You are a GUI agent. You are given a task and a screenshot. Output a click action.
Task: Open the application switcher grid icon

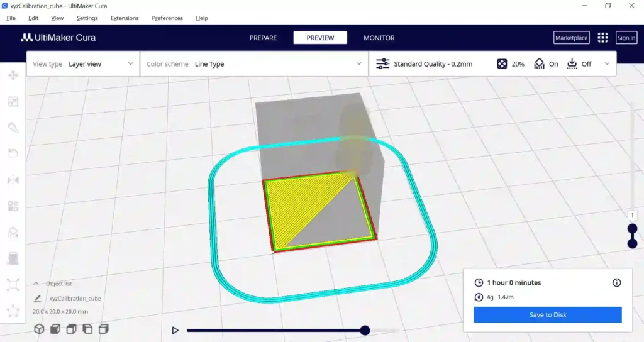[x=602, y=38]
